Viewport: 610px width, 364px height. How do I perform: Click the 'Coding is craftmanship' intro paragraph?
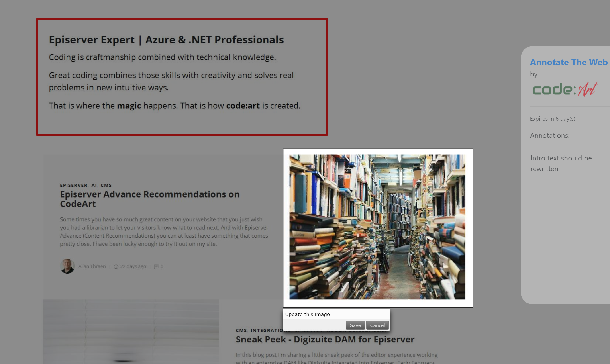pyautogui.click(x=162, y=57)
